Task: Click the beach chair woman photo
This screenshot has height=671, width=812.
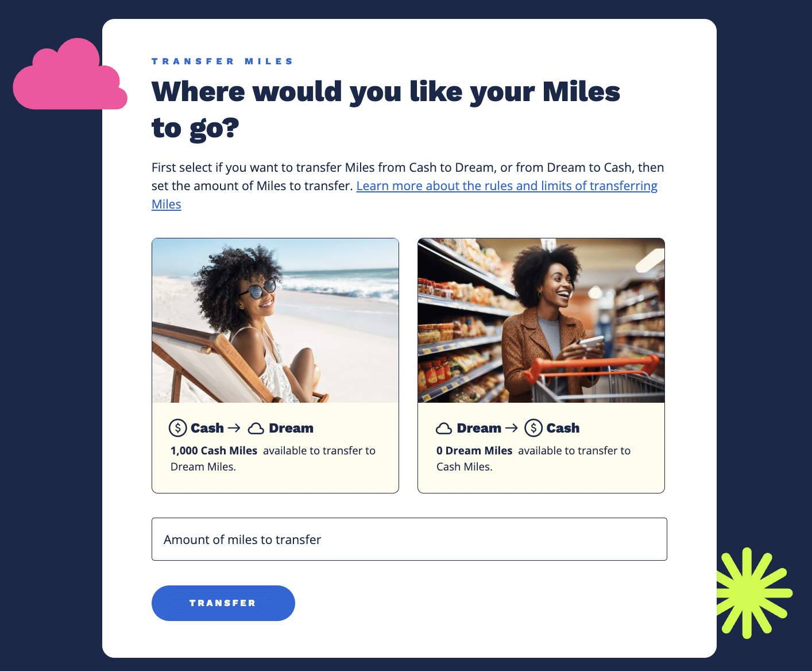Action: coord(275,321)
